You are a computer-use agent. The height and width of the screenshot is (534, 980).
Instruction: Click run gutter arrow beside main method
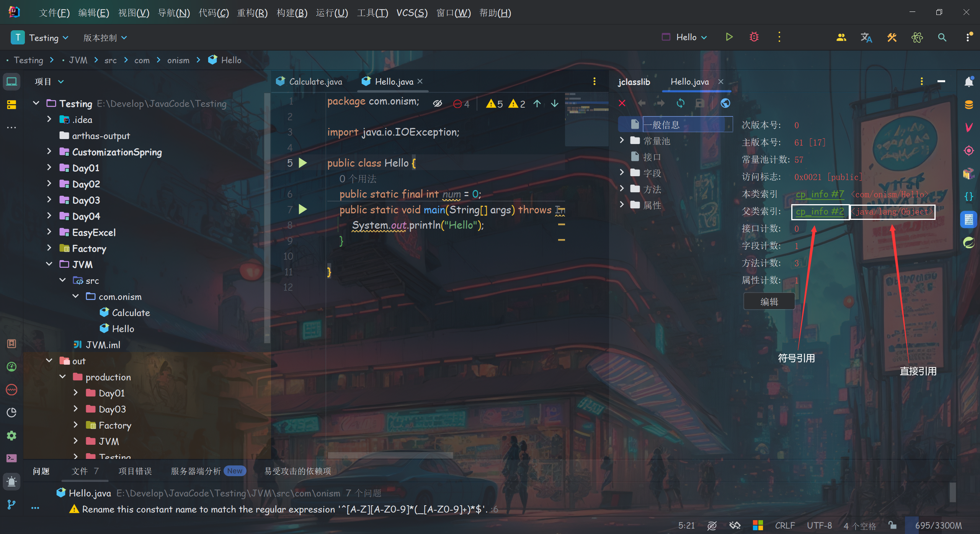click(303, 209)
